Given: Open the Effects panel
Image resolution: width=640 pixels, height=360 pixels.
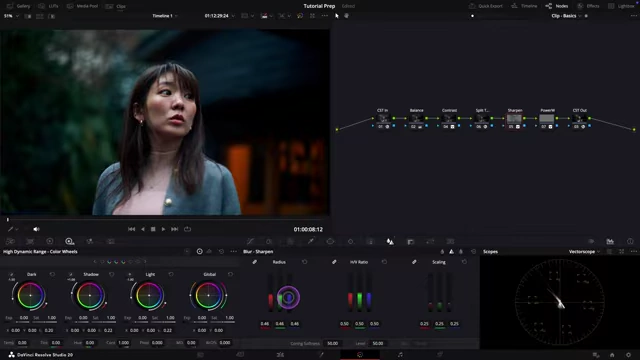Looking at the screenshot, I should tap(589, 6).
